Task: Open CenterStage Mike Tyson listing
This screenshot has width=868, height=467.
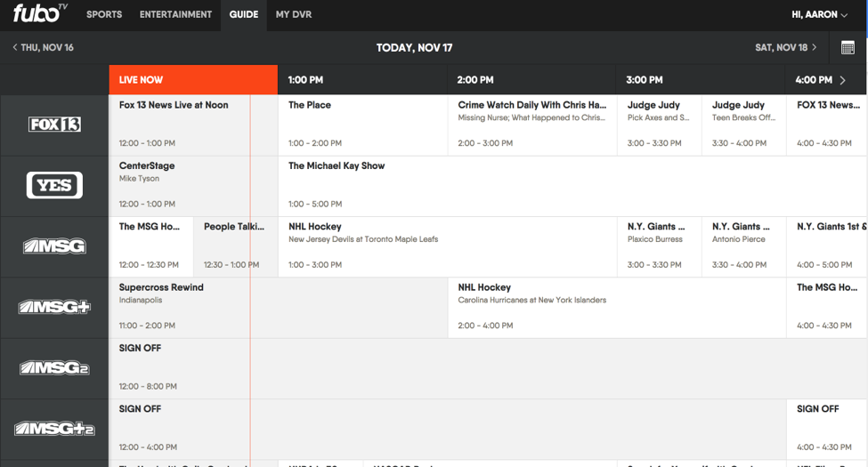Action: (193, 186)
